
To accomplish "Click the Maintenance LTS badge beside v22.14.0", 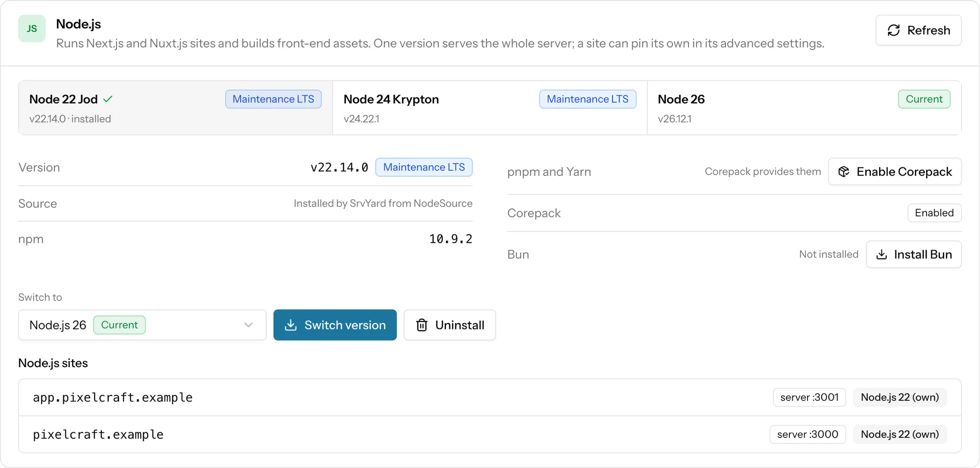I will coord(424,167).
